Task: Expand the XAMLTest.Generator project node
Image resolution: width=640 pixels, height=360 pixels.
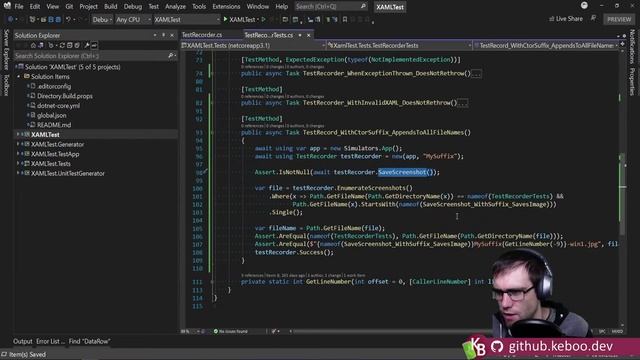Action: [18, 144]
